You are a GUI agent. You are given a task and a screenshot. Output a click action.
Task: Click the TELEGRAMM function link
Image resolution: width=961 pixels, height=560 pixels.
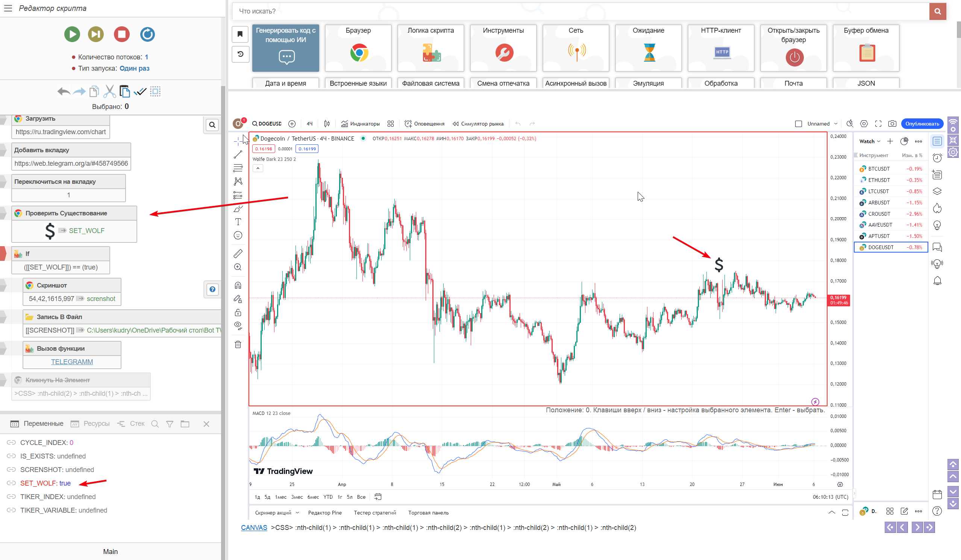[x=72, y=362]
